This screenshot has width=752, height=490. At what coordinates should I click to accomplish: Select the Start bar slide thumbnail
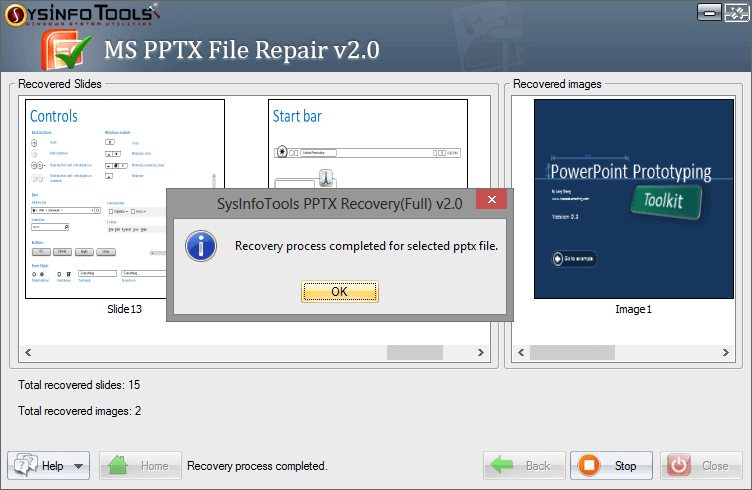(x=368, y=144)
